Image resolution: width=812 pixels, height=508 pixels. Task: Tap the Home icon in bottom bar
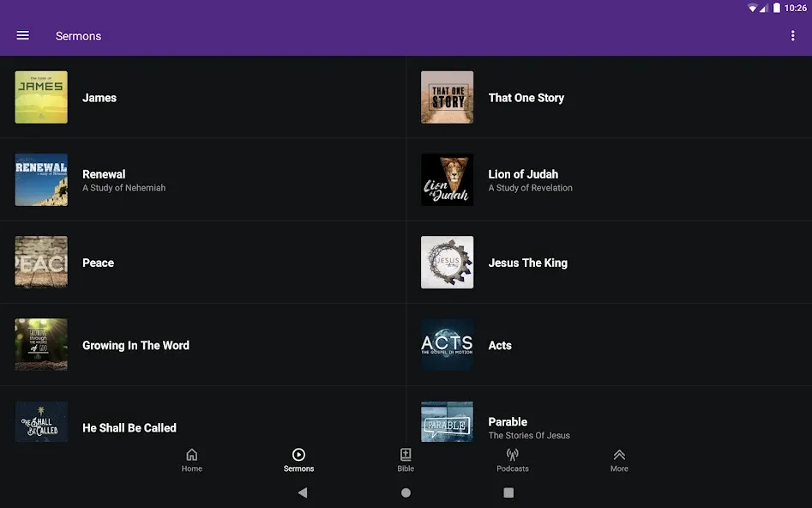tap(191, 455)
